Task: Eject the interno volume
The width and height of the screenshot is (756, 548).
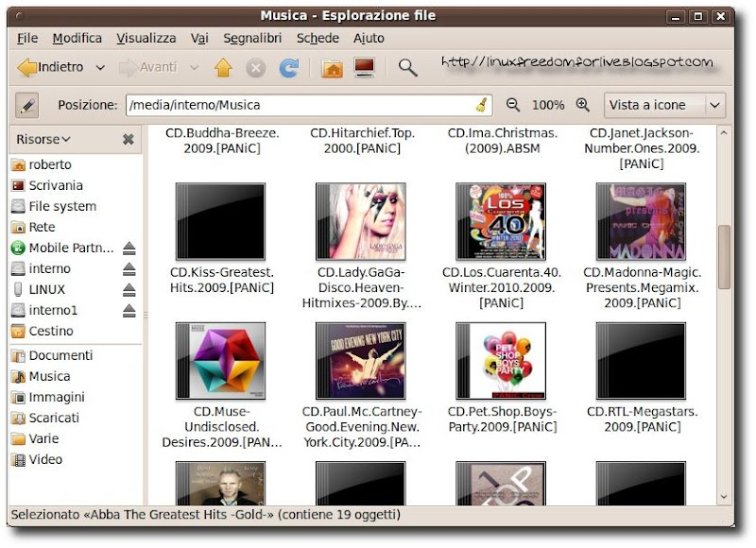Action: 129,269
